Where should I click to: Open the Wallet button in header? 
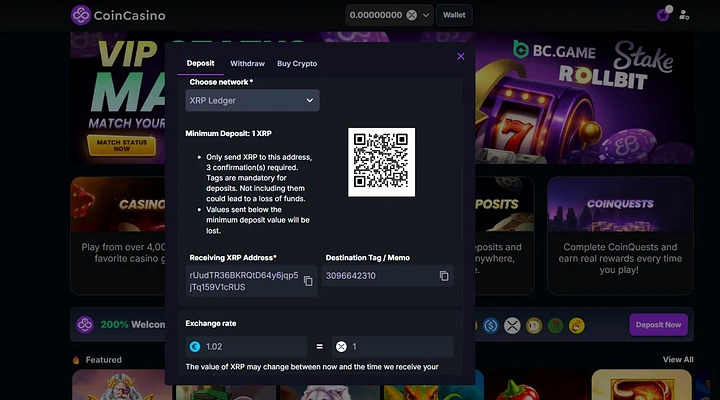click(454, 15)
